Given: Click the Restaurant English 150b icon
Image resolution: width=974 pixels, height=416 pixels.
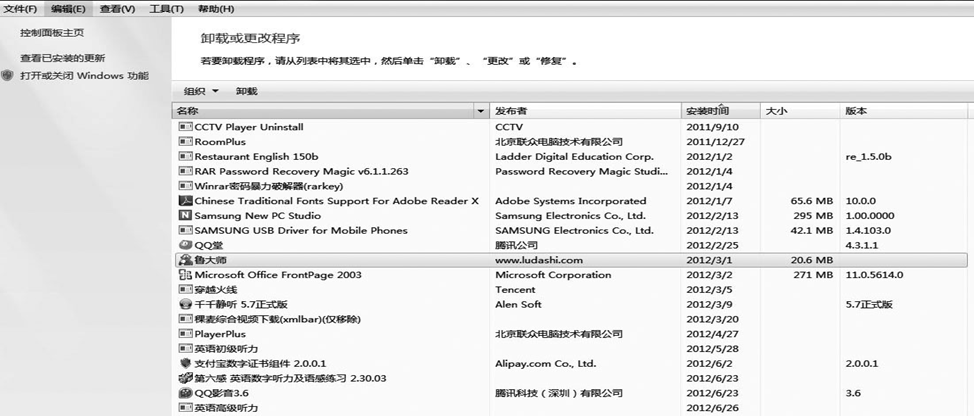Looking at the screenshot, I should click(185, 156).
